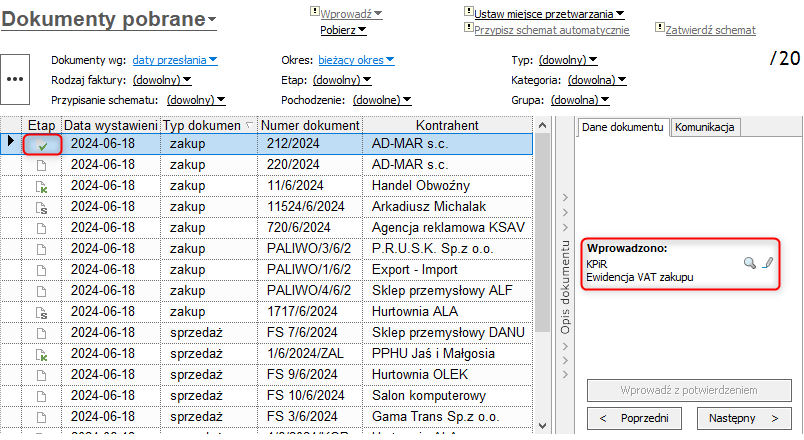Sort by the Etap column header
The height and width of the screenshot is (440, 804).
tap(41, 125)
